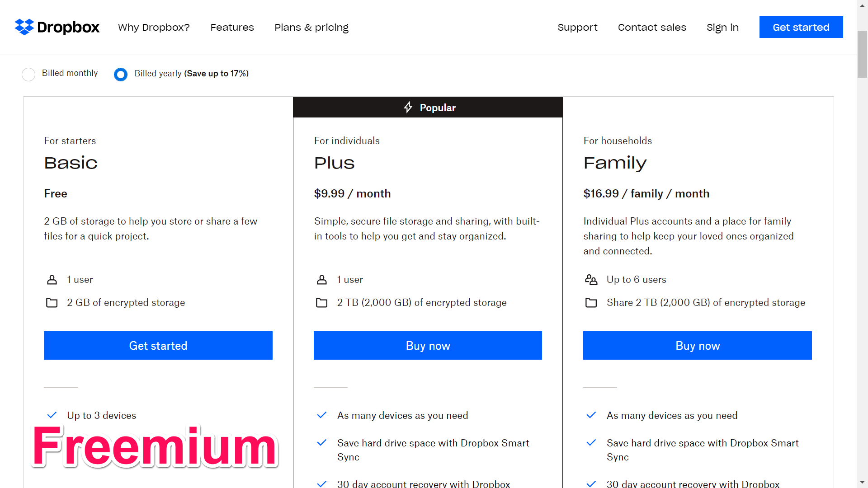Click Buy now for the Plus plan
Viewport: 868px width, 488px height.
click(x=428, y=346)
